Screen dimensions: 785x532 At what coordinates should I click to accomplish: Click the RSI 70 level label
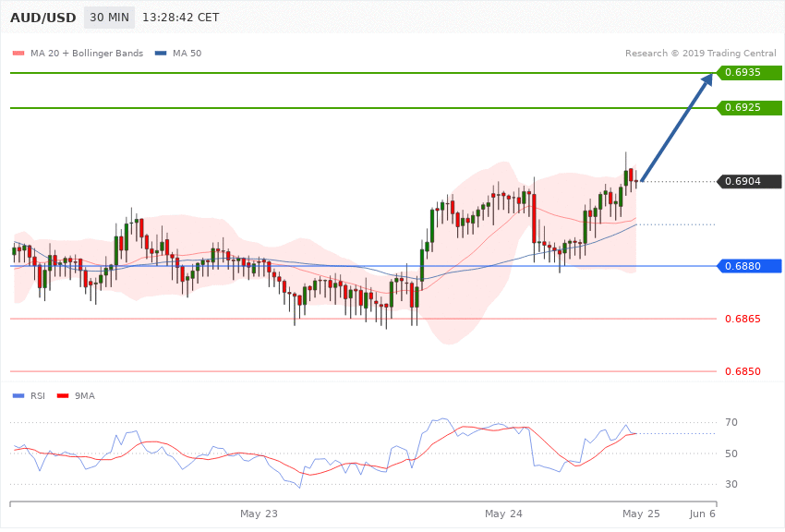pyautogui.click(x=731, y=422)
